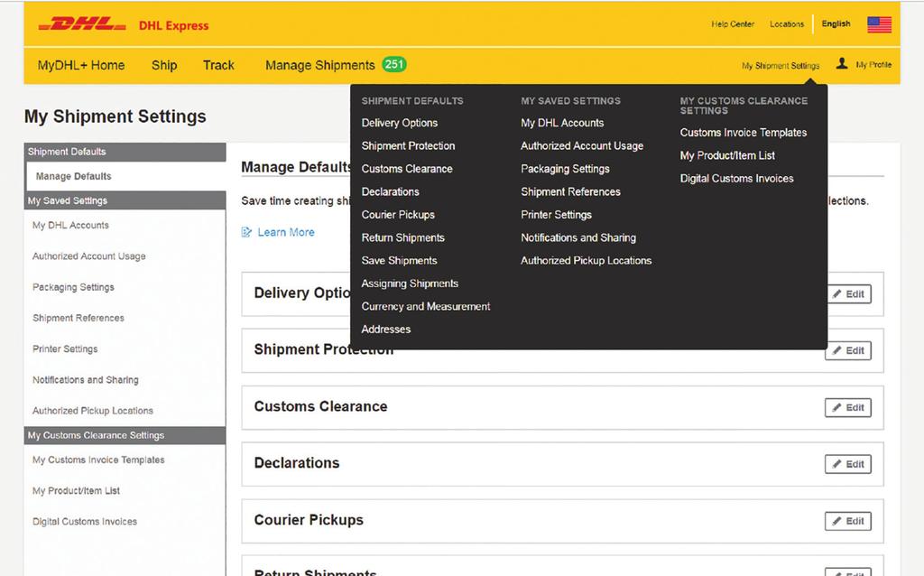Image resolution: width=924 pixels, height=576 pixels.
Task: Click My Shipment Settings in top bar
Action: pyautogui.click(x=781, y=65)
